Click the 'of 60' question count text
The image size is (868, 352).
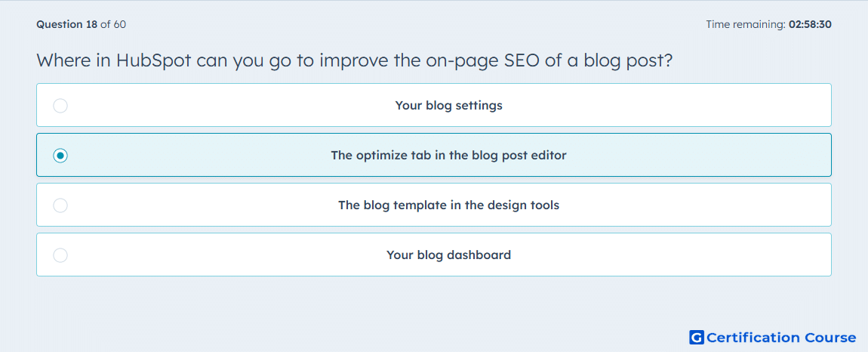(x=113, y=24)
